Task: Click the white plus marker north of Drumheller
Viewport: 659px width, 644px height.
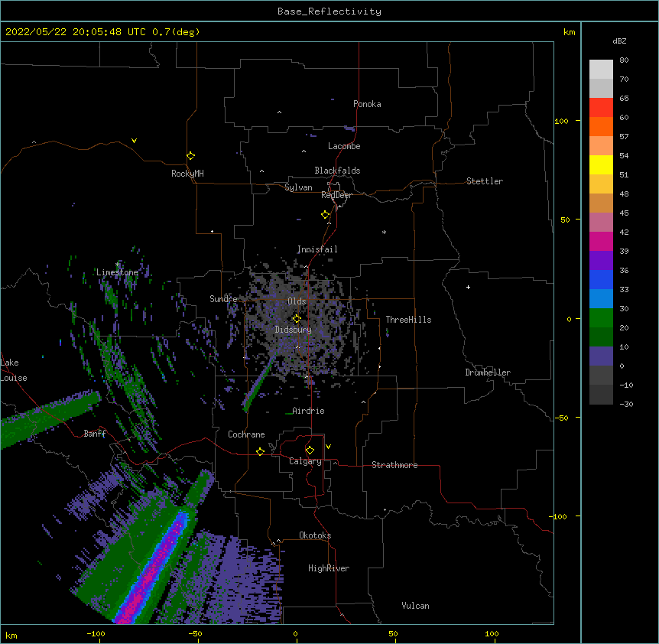Action: (x=468, y=287)
